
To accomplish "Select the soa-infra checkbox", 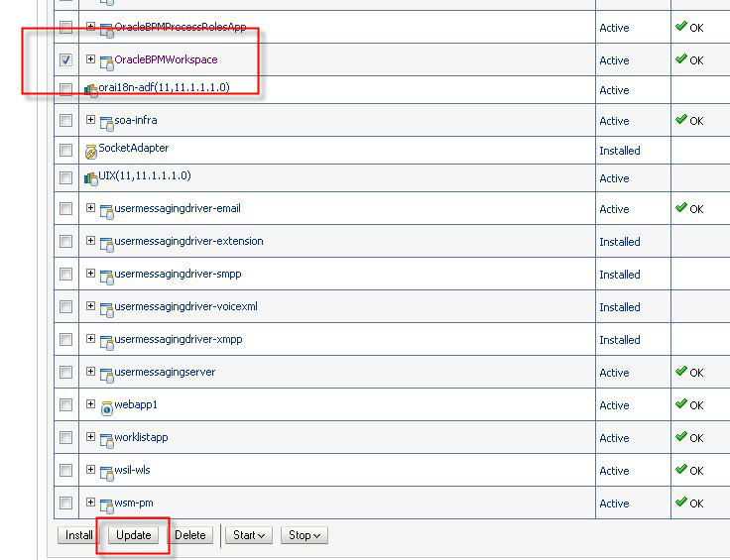I will click(65, 121).
